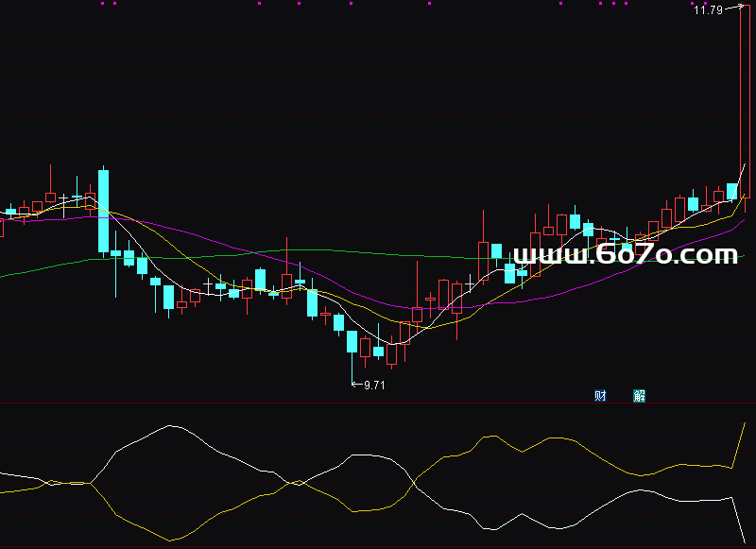Click the 11.79 highest price label
Screen dimensions: 756x549
point(708,10)
